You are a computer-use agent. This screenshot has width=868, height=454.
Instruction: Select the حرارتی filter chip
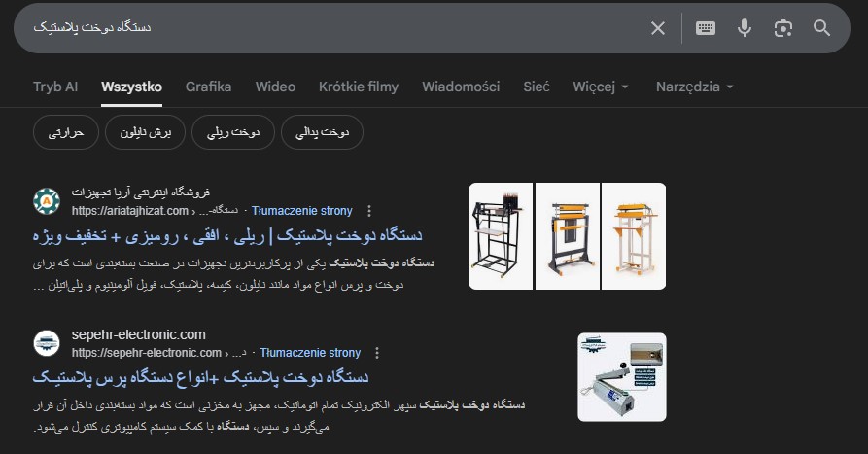[66, 132]
